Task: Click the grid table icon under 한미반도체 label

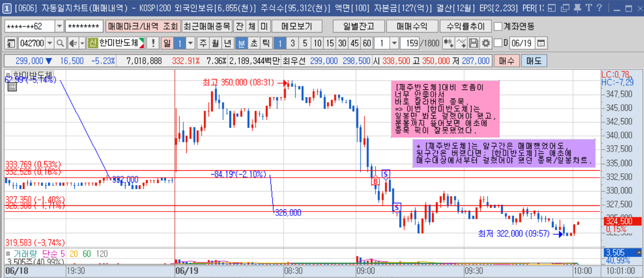Action: coord(12,86)
